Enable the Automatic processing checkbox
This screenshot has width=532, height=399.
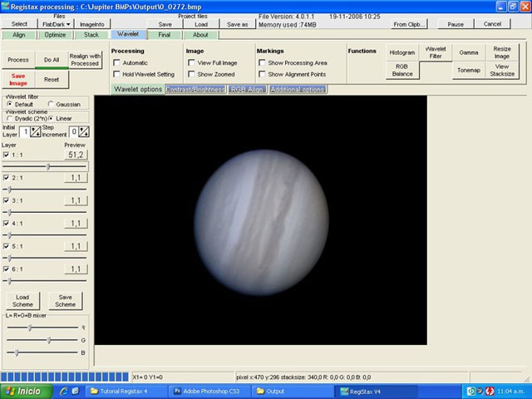pyautogui.click(x=117, y=63)
